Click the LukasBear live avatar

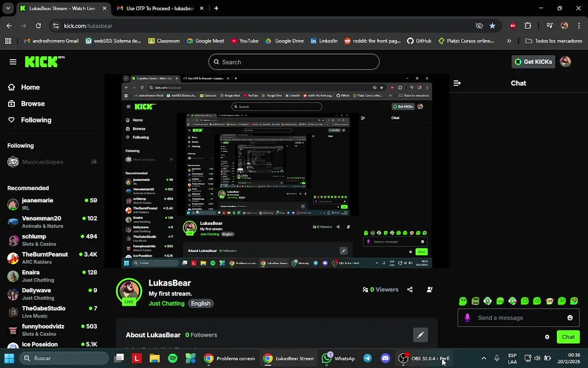click(129, 291)
